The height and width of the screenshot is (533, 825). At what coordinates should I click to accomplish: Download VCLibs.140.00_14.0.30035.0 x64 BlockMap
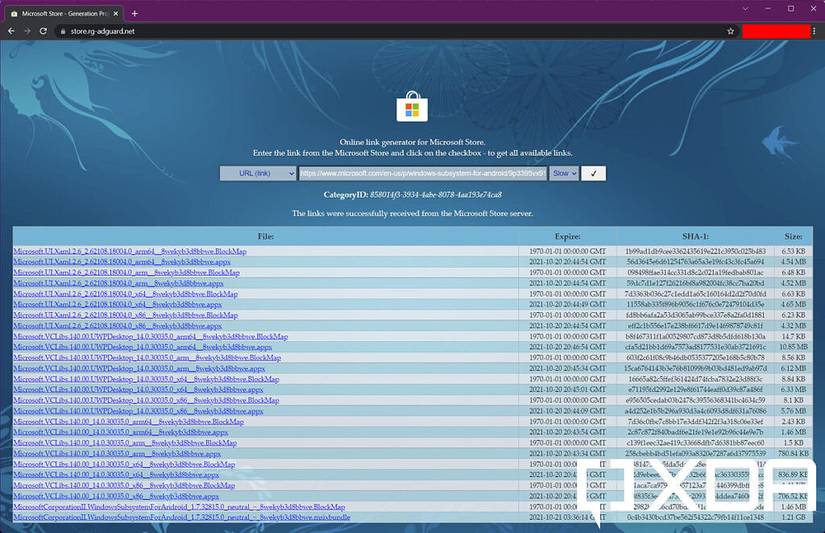point(124,465)
